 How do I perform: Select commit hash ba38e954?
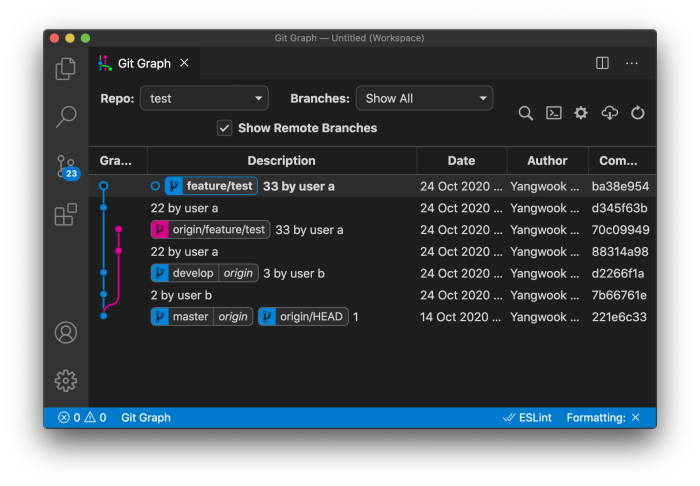621,186
